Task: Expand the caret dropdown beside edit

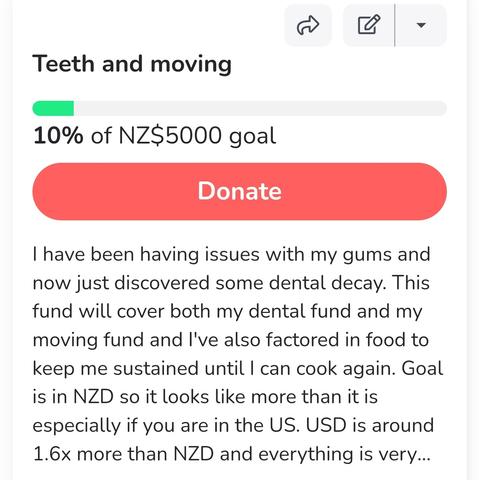Action: (421, 25)
